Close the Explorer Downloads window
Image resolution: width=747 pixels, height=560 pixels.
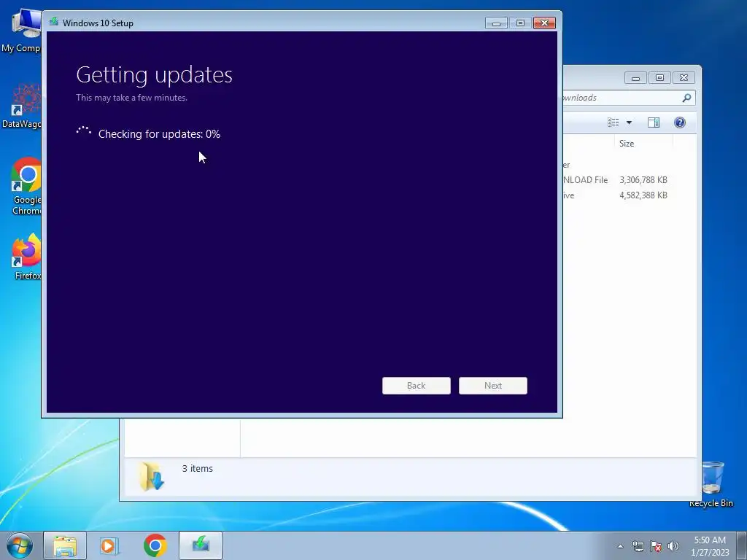click(x=684, y=77)
